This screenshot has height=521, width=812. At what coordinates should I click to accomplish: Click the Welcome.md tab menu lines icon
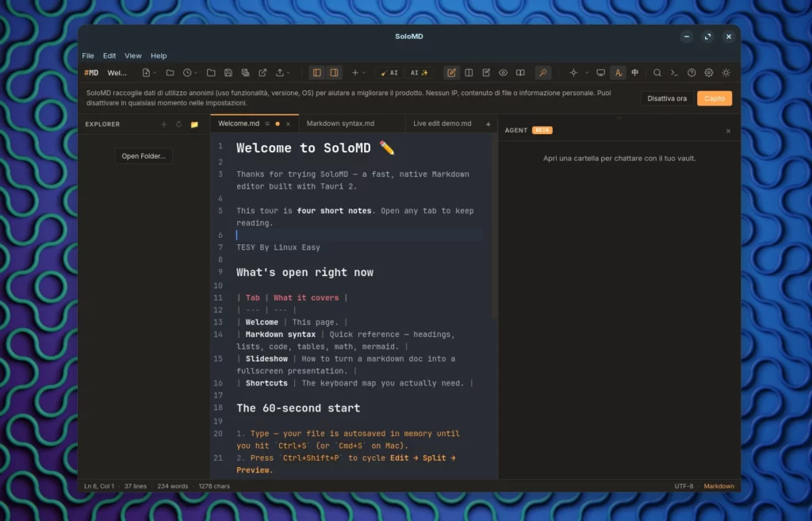267,125
